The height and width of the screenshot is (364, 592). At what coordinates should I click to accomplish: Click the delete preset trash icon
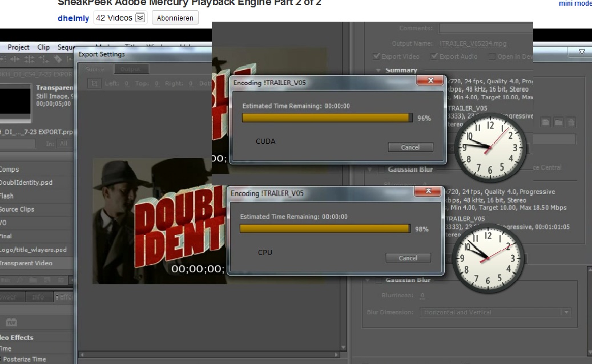(x=571, y=122)
